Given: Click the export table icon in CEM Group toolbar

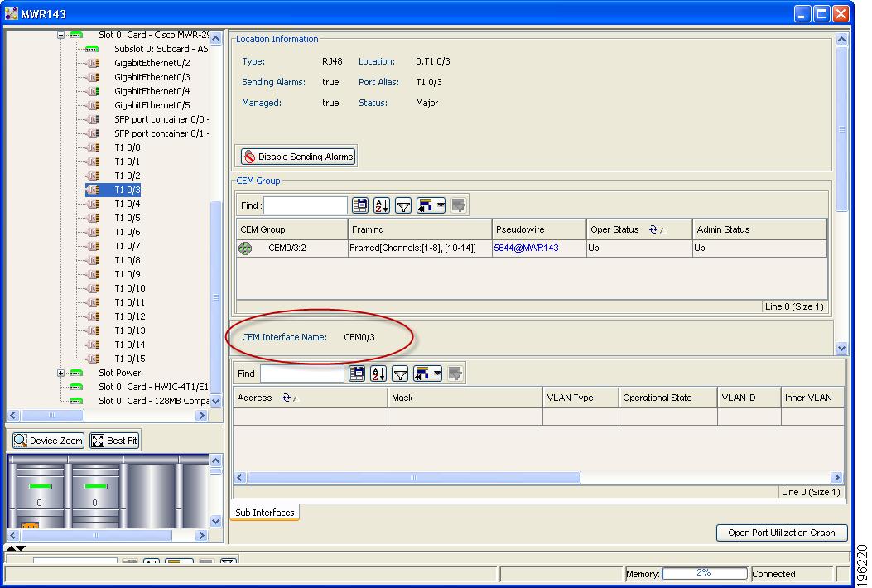Looking at the screenshot, I should (360, 205).
